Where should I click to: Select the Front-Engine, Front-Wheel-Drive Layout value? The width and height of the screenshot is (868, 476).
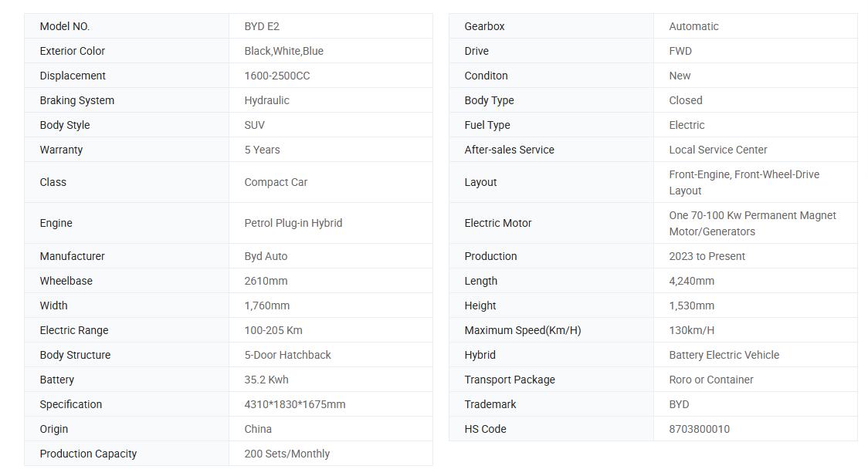744,182
